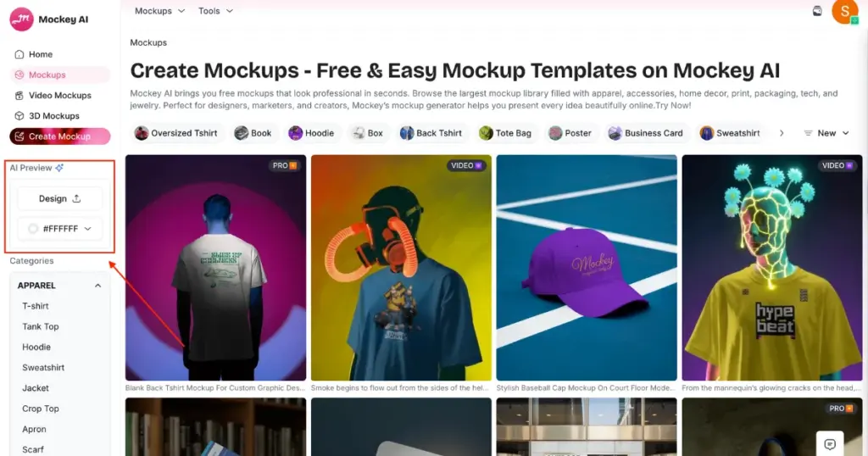Open the Tools top menu
Screen dimensions: 868x456
215,11
